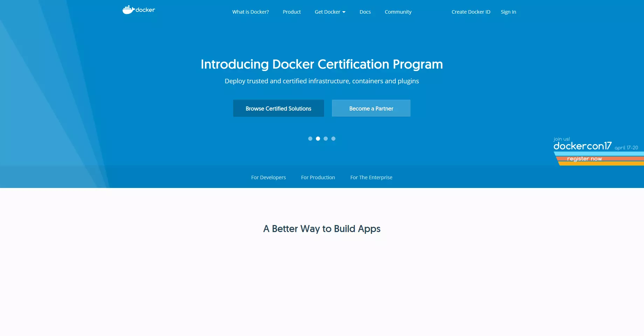
Task: Select the active second carousel dot
Action: pyautogui.click(x=318, y=139)
